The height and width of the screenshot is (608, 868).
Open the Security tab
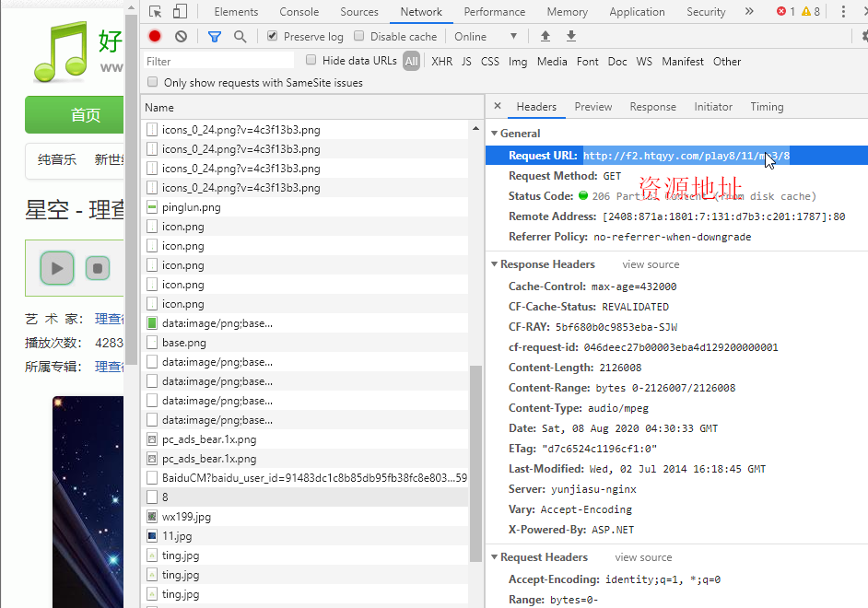pyautogui.click(x=706, y=12)
